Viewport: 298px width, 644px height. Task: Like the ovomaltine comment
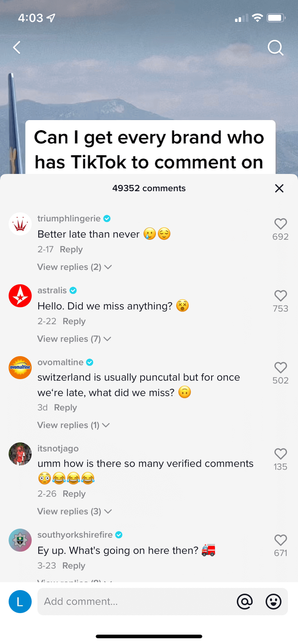[280, 368]
